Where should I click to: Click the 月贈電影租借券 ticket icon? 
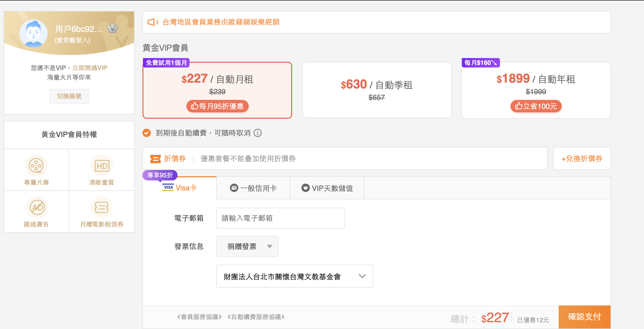[x=102, y=207]
